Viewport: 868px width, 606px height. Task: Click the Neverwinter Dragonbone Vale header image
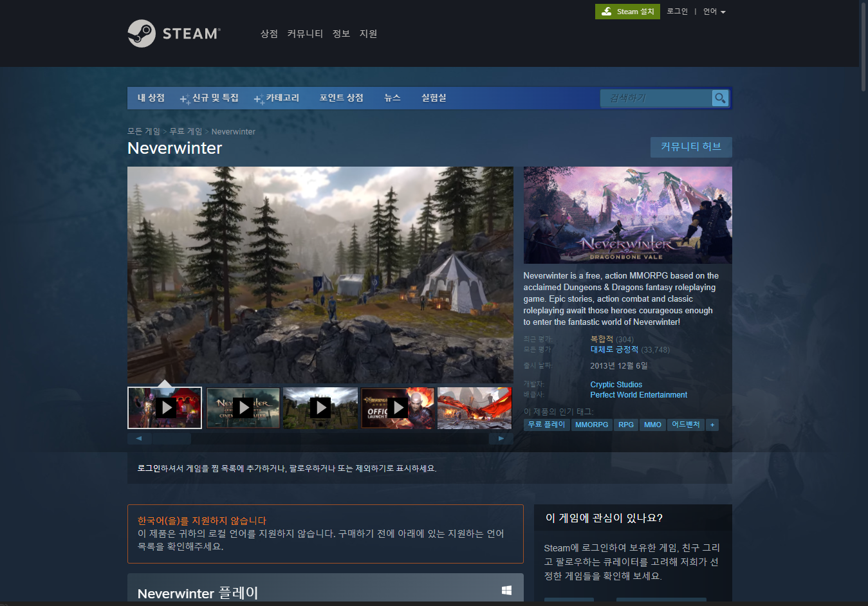(628, 215)
